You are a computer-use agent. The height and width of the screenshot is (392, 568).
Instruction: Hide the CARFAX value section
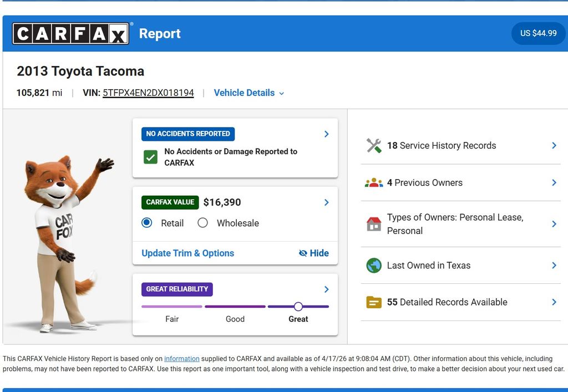[313, 253]
